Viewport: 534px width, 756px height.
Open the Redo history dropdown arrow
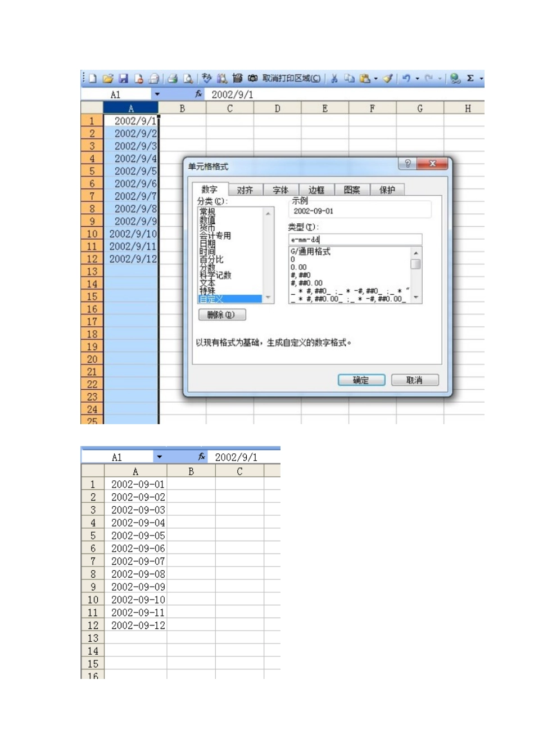point(440,79)
